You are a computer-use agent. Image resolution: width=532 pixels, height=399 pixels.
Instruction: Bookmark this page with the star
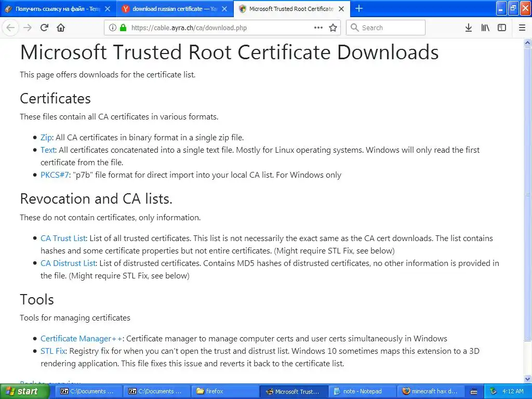(333, 28)
